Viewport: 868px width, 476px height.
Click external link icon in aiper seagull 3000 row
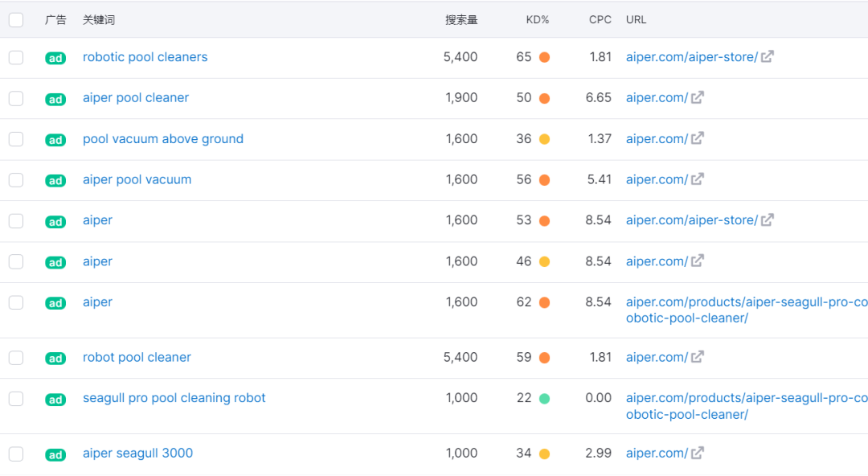(698, 453)
